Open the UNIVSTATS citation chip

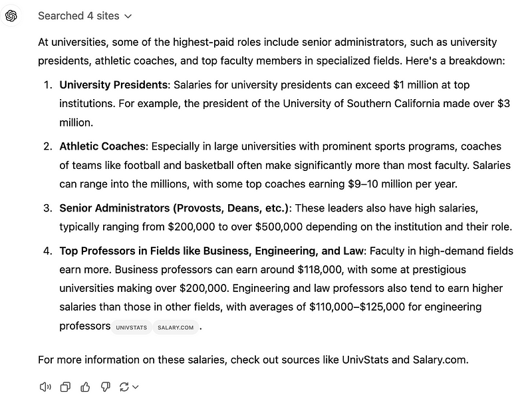pos(131,327)
